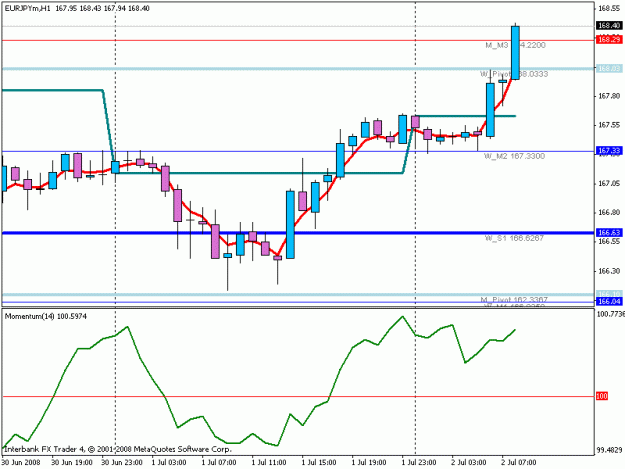Image resolution: width=625 pixels, height=469 pixels.
Task: Click the 2 Jul 07:00 time label
Action: coord(519,463)
